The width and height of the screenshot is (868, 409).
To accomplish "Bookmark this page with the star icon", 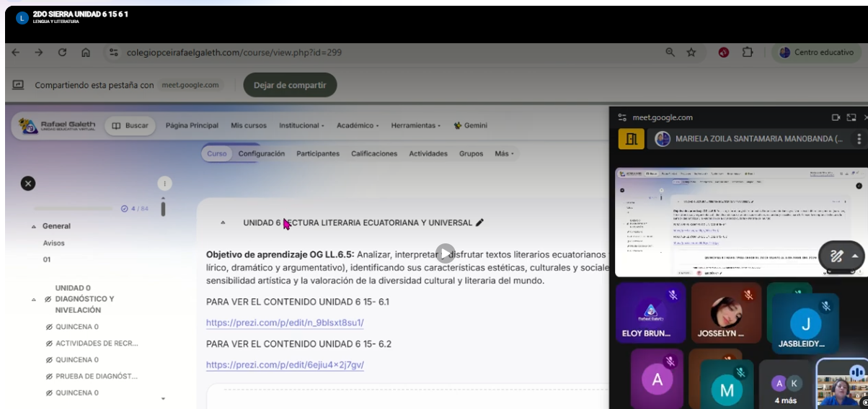I will tap(691, 53).
